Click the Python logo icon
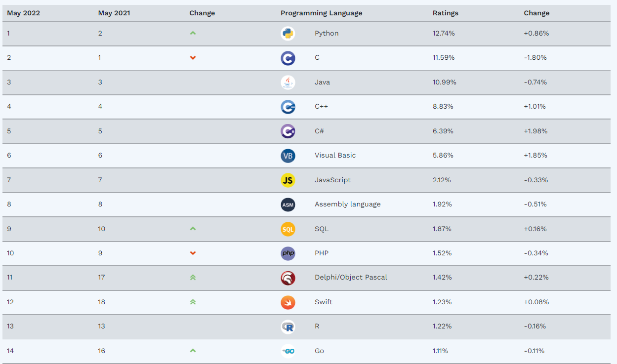 coord(288,34)
